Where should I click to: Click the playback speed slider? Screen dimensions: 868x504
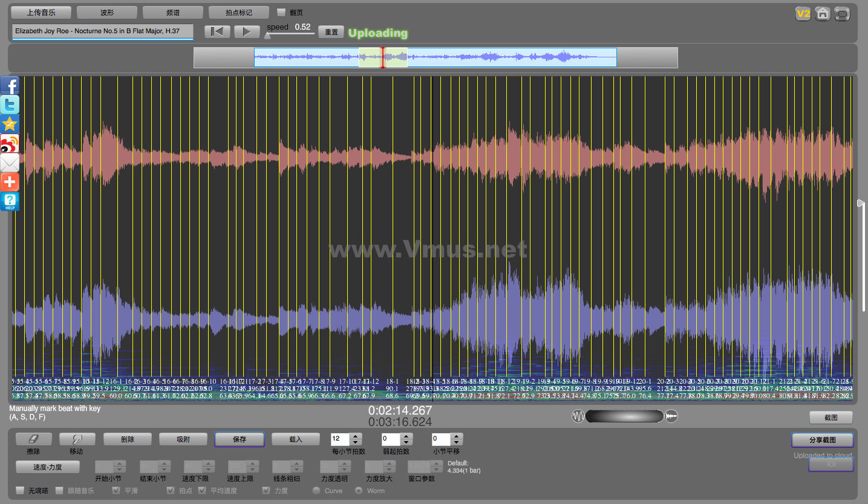[289, 36]
